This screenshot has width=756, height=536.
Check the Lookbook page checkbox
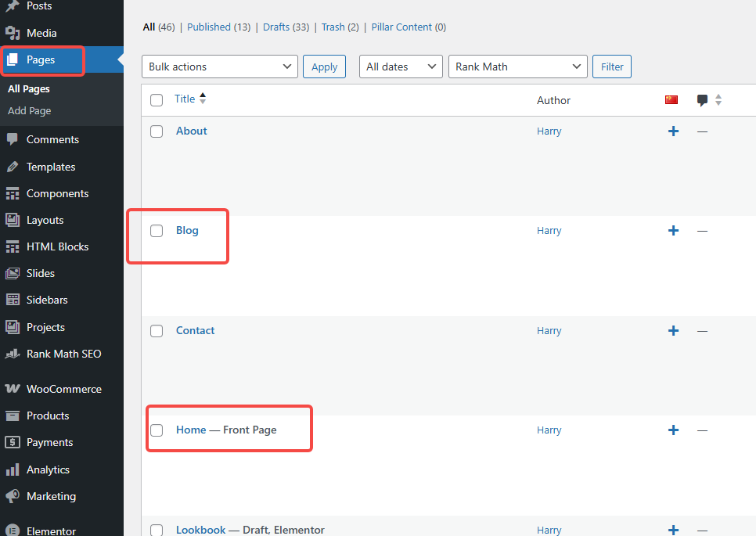click(x=157, y=531)
